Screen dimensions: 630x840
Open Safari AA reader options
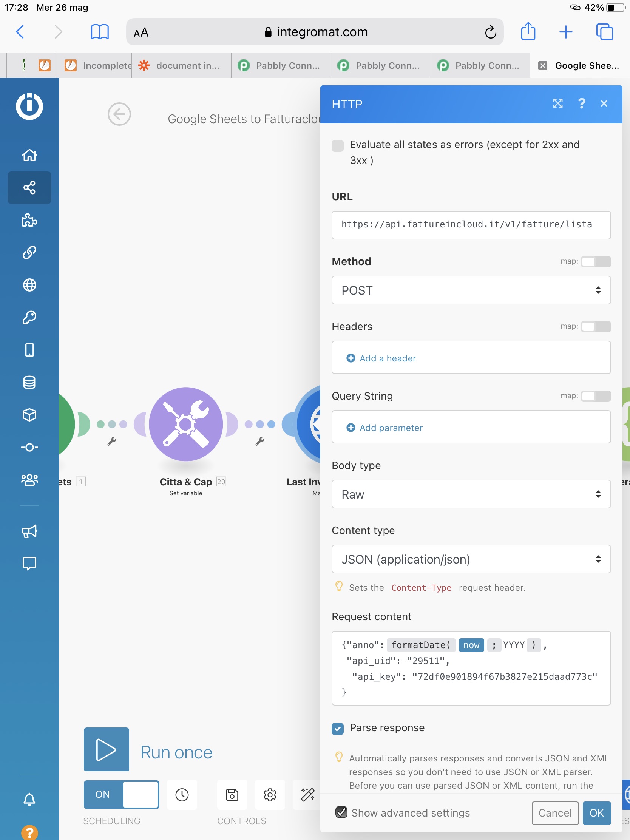pyautogui.click(x=141, y=32)
